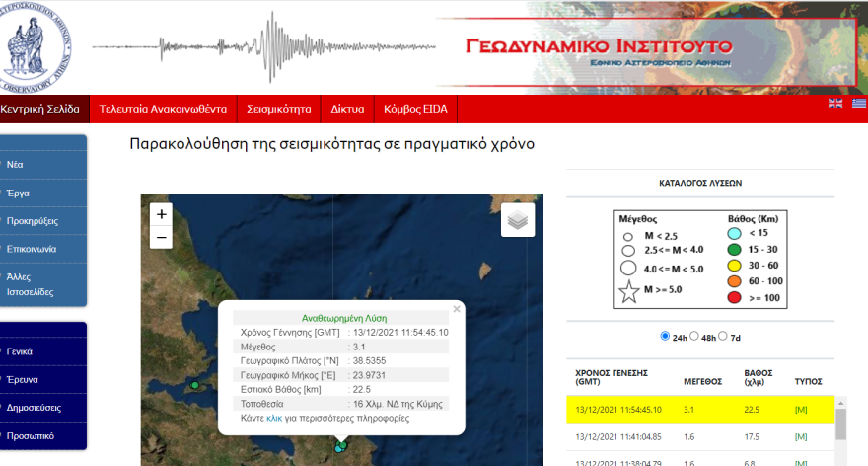Click latitude value 38.5355 in popup

tap(369, 360)
